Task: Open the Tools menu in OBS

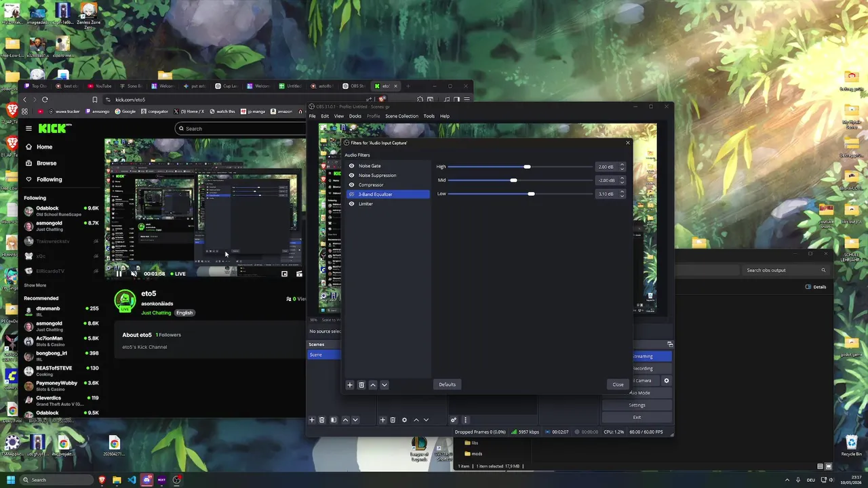Action: click(429, 116)
